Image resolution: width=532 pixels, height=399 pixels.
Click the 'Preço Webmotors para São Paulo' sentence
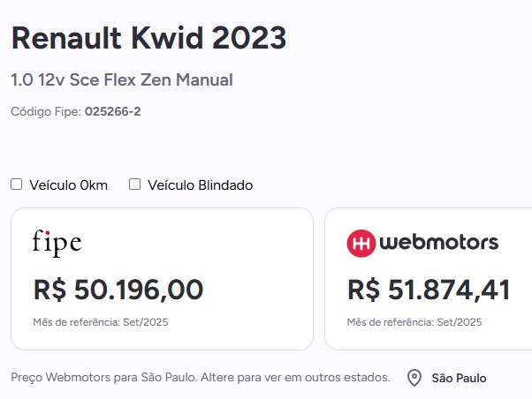pos(104,377)
